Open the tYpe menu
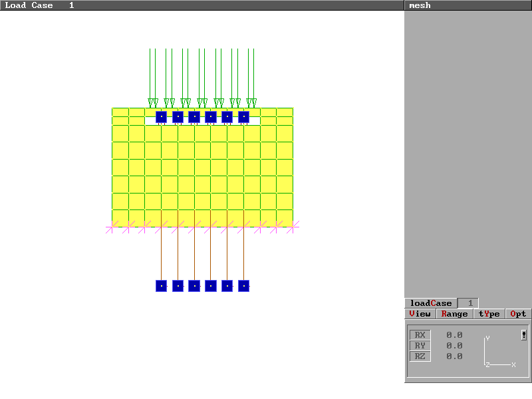Viewport: 532px width, 399px height. [489, 314]
